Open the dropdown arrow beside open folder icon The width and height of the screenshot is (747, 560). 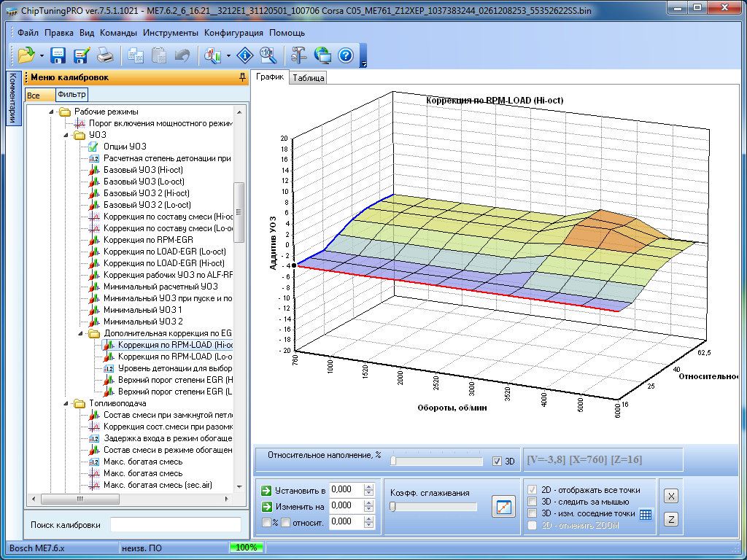42,55
